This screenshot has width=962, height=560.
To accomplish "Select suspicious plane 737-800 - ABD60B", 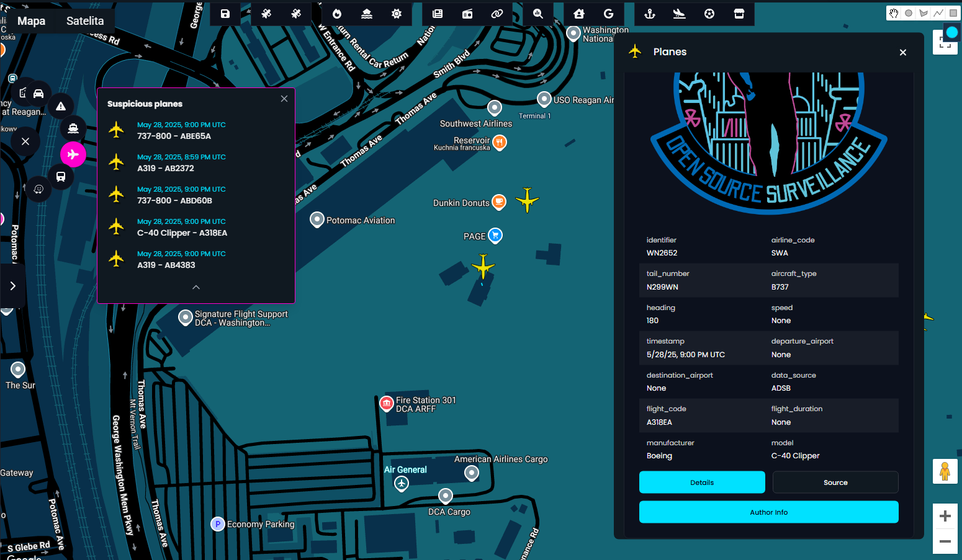I will tap(196, 195).
